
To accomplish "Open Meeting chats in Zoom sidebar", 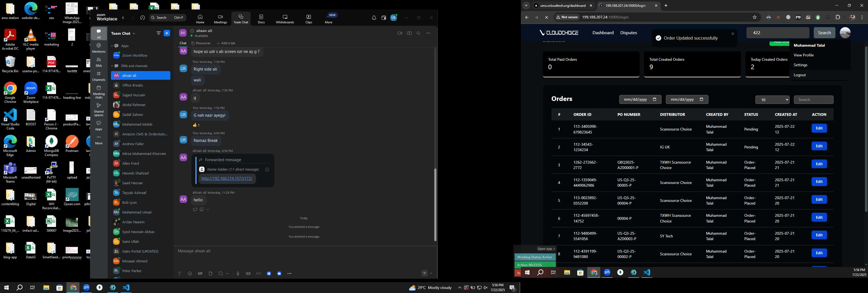I will pos(99,92).
